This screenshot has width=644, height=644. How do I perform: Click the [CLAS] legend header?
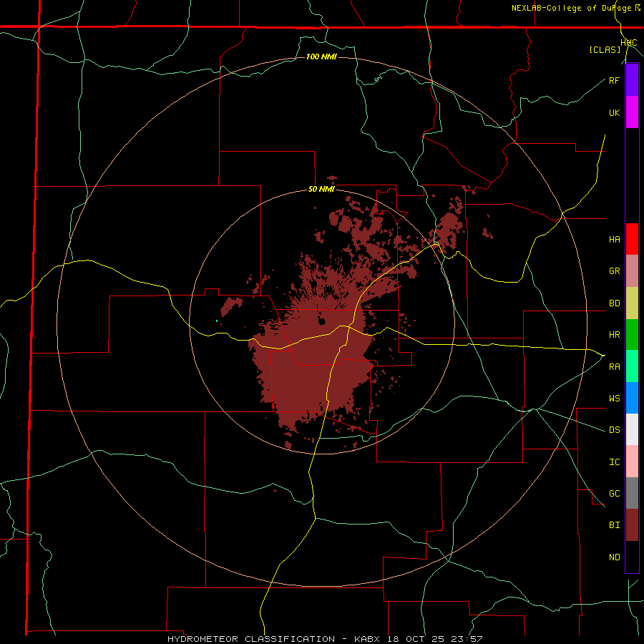coord(605,50)
